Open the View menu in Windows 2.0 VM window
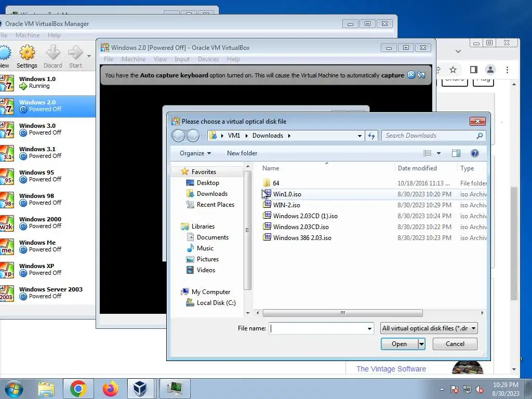 [x=160, y=59]
